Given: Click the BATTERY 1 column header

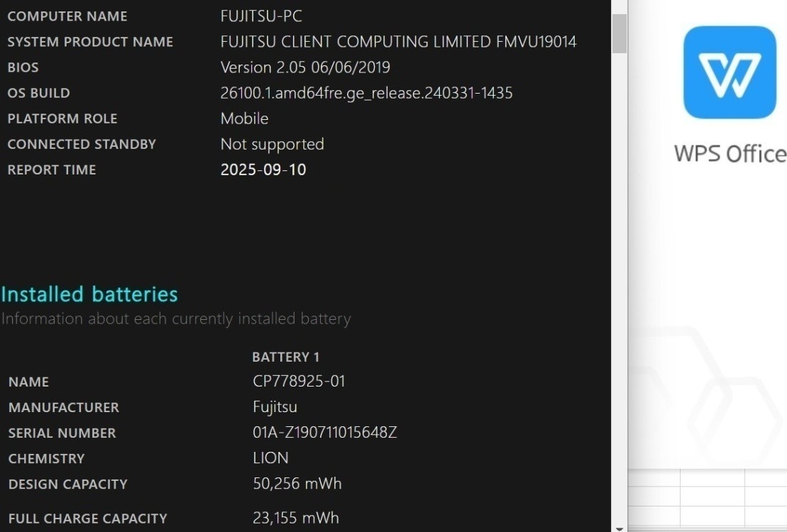Looking at the screenshot, I should [x=285, y=357].
